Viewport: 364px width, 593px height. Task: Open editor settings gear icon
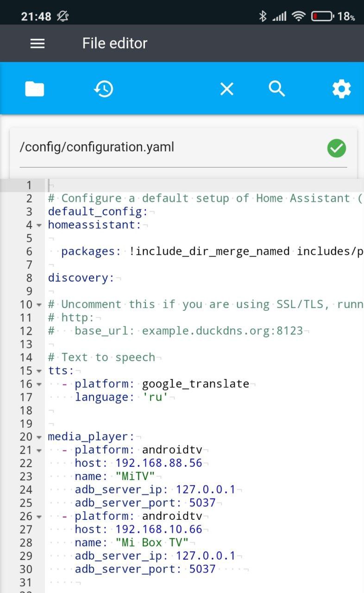pyautogui.click(x=342, y=89)
